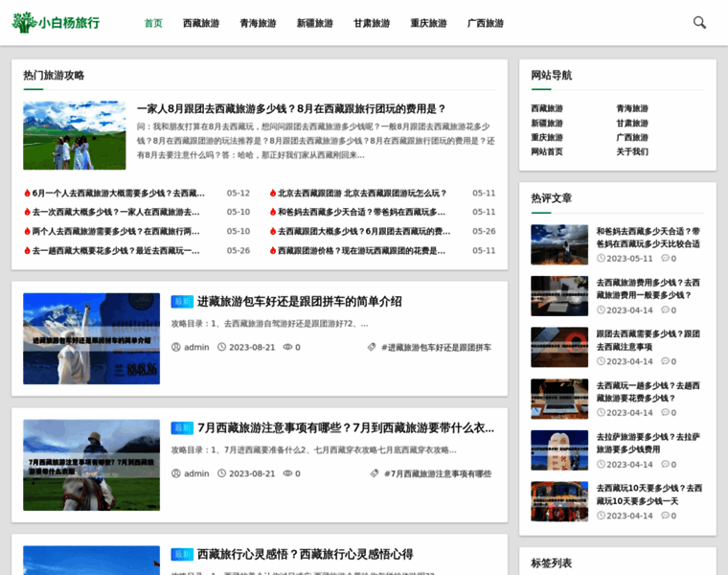Open the 甘肃旅游 header menu item
Screen dimensions: 728x575
pos(372,23)
